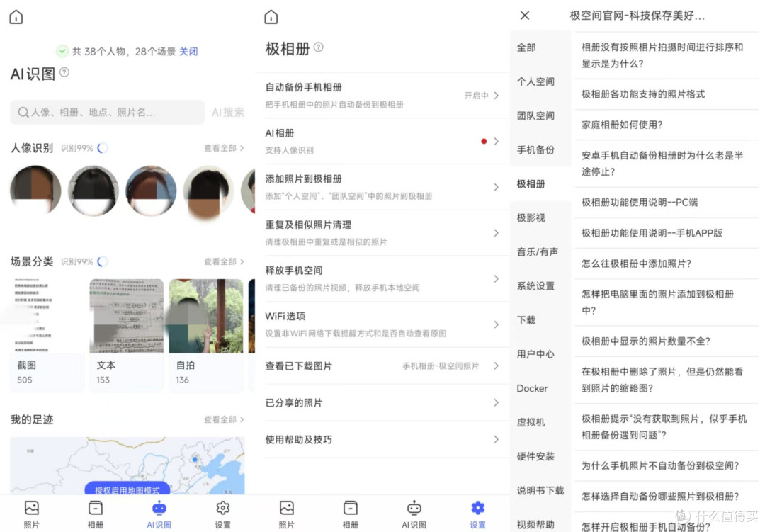Click AI搜索 button
Viewport: 765px width, 532px height.
pos(228,112)
